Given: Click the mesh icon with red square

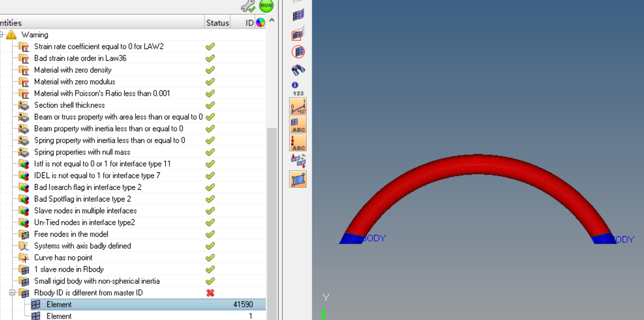Looking at the screenshot, I should pos(298,33).
